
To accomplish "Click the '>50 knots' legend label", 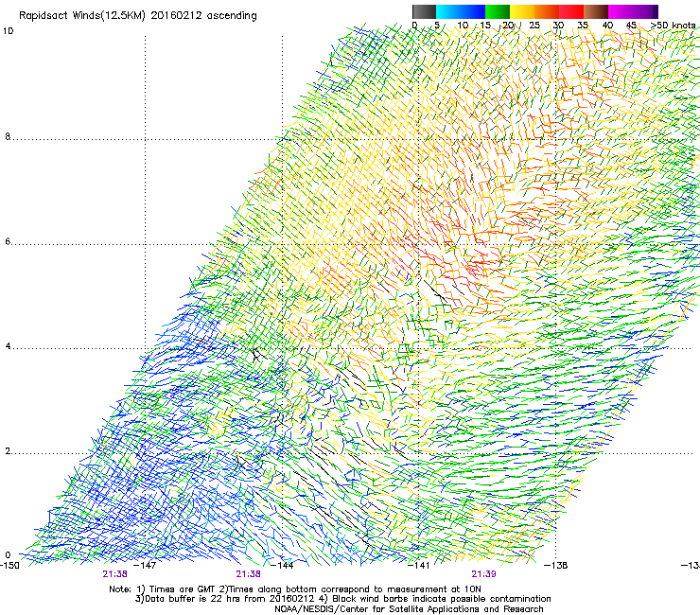I will [673, 25].
